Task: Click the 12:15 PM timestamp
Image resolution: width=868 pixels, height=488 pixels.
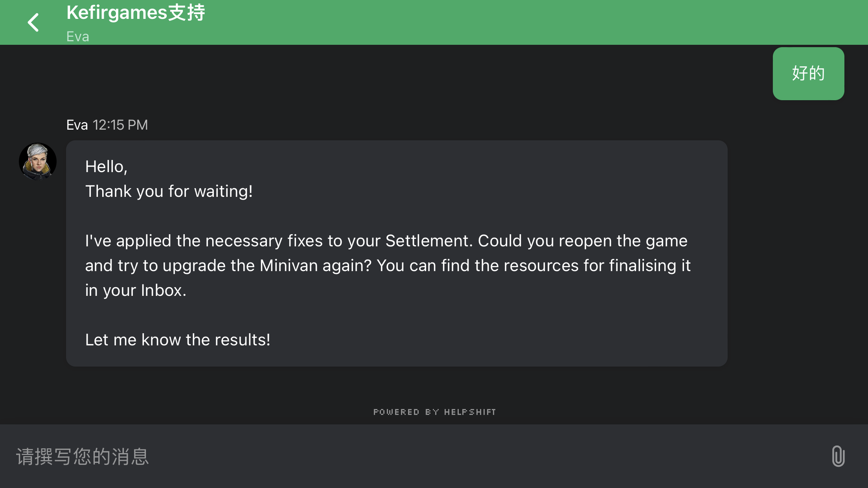Action: click(x=120, y=125)
